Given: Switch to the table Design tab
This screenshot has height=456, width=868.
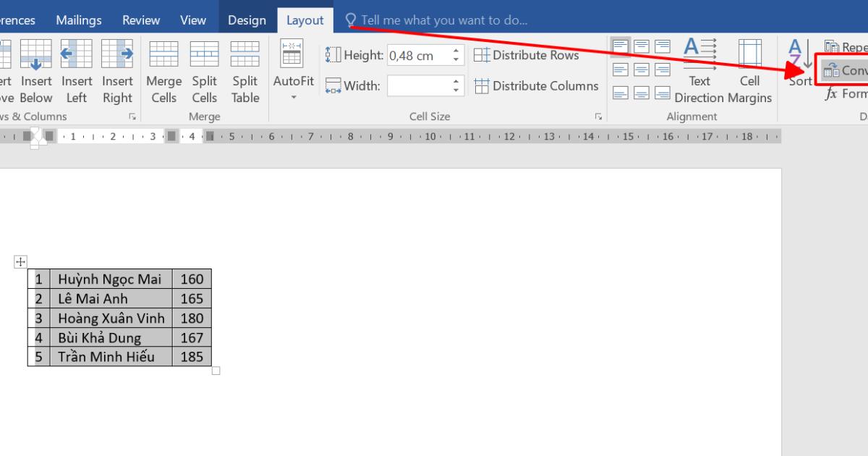Looking at the screenshot, I should [x=247, y=20].
